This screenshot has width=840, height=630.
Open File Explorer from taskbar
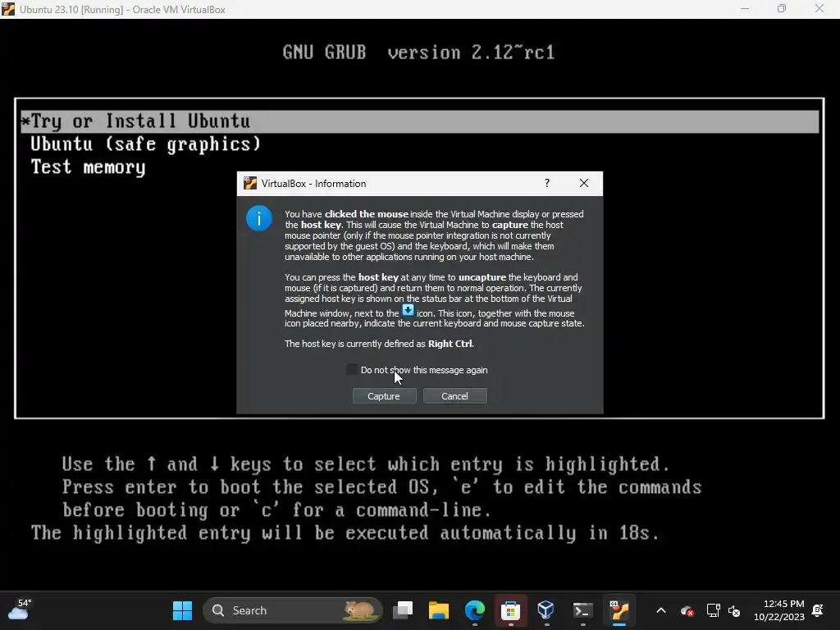439,610
